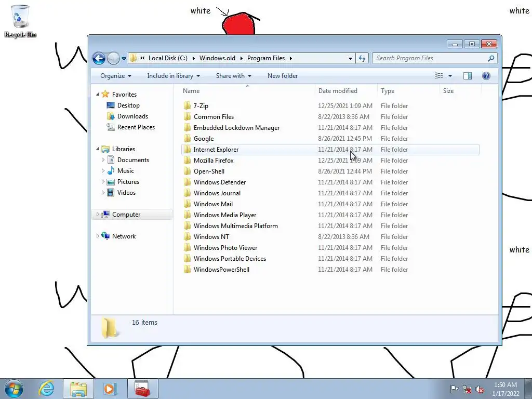Open the arrow after Windows.old breadcrumb
Viewport: 532px width, 399px height.
[x=241, y=58]
